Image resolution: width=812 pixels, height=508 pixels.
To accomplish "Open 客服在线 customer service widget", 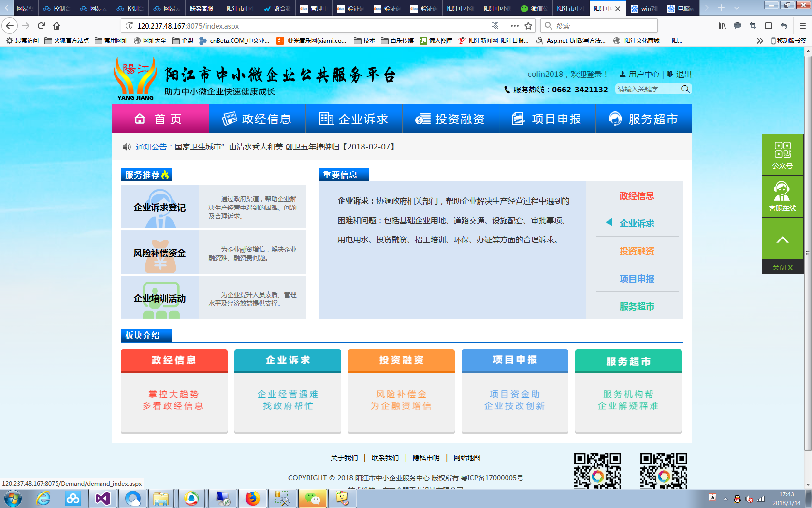I will [782, 196].
